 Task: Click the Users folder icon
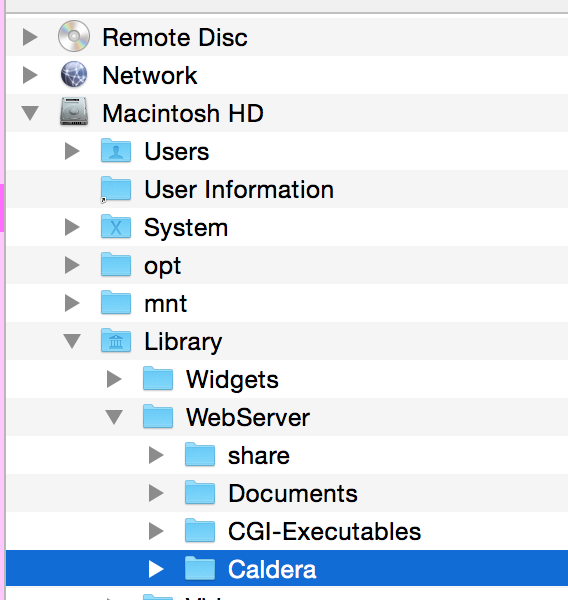[x=116, y=150]
